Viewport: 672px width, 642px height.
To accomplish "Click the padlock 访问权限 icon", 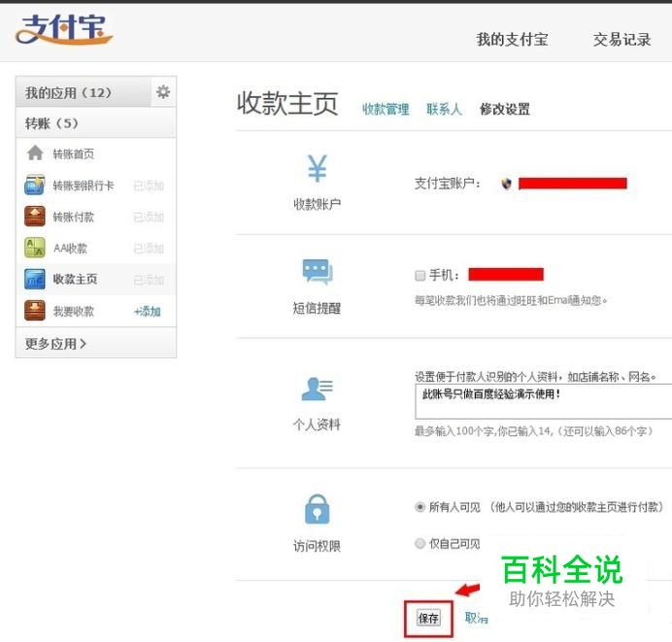I will 318,509.
